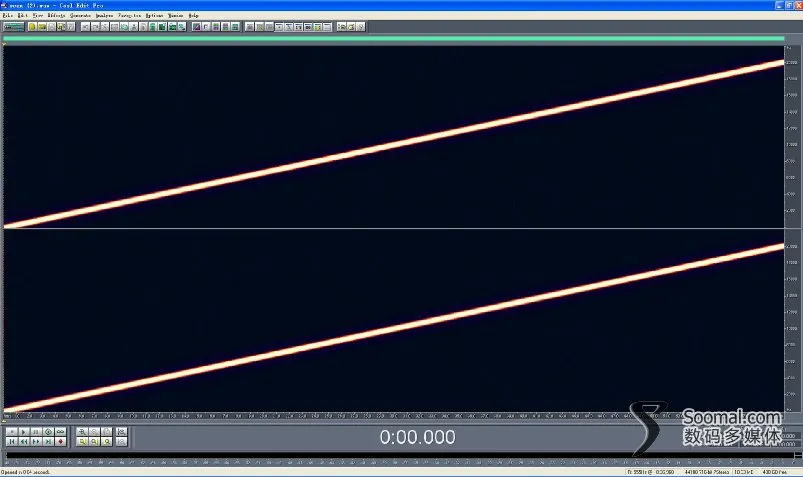
Task: Click the Zoom In Vertically icon
Action: [x=121, y=432]
